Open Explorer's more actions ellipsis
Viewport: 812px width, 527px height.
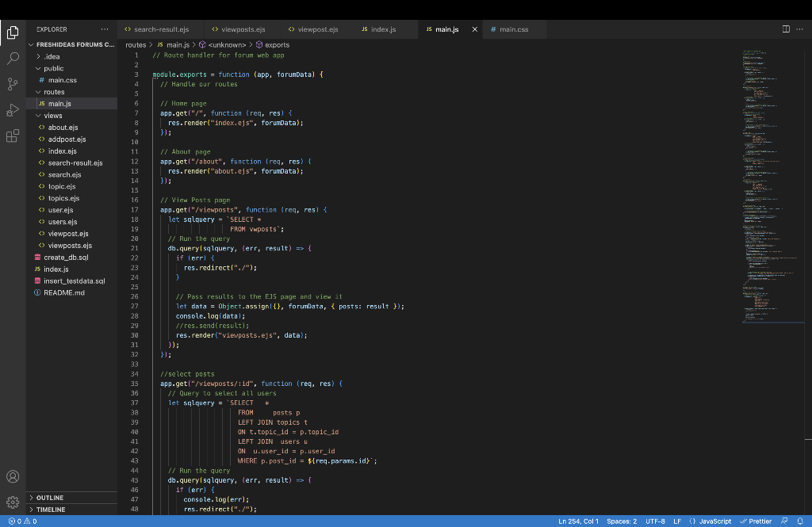click(x=105, y=29)
